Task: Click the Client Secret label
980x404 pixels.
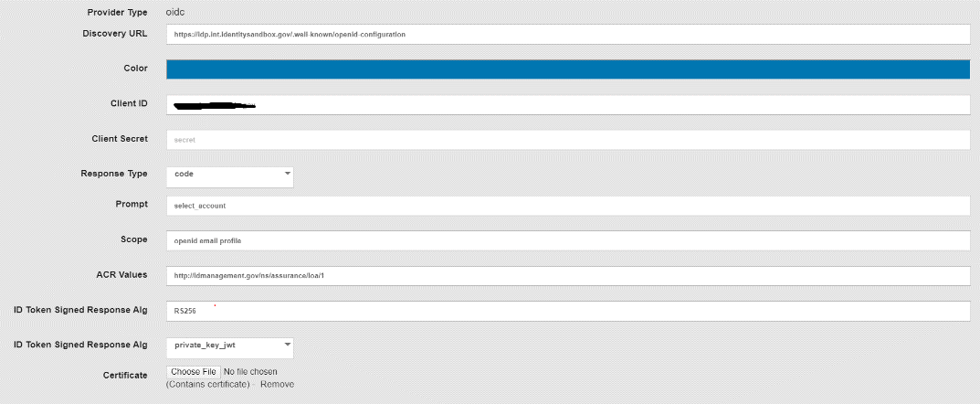Action: point(120,139)
